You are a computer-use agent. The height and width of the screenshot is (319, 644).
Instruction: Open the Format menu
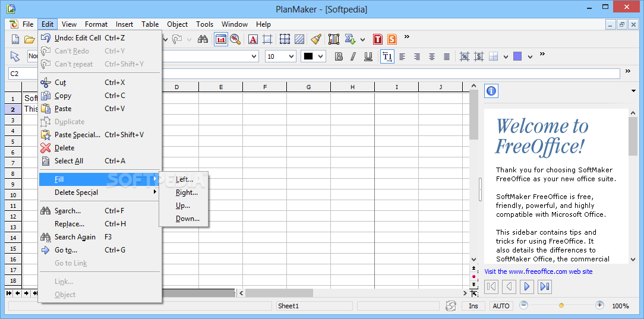point(96,24)
